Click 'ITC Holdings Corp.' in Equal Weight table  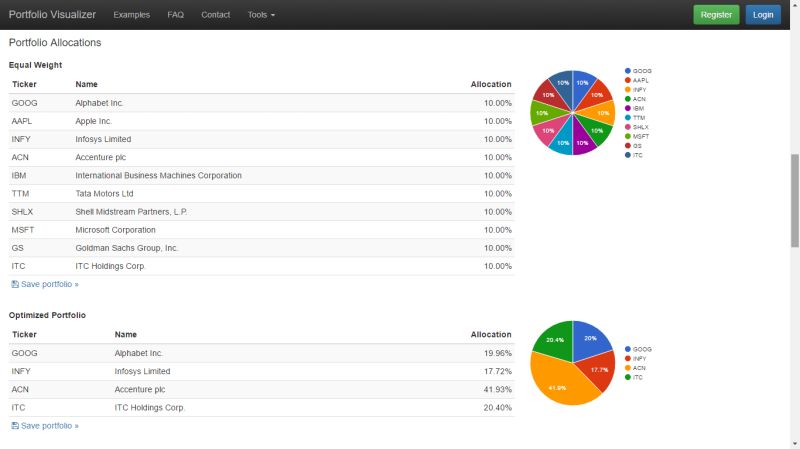[110, 266]
